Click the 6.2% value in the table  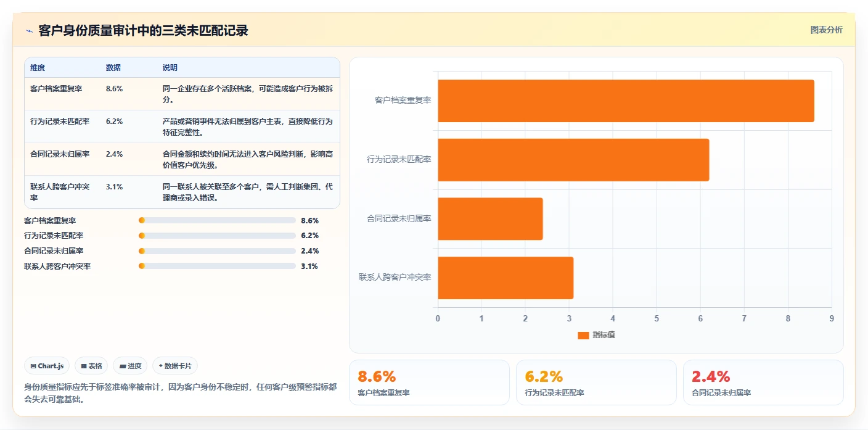(x=115, y=122)
